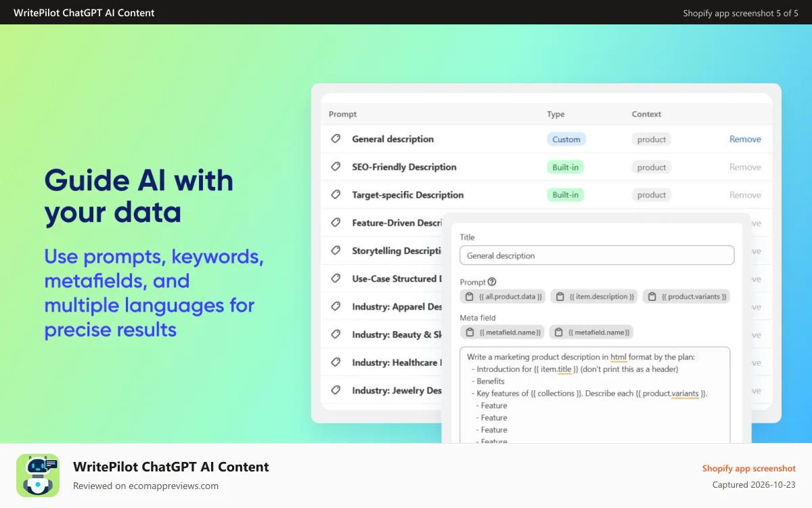Click Built-in badge on SEO-Friendly row
The height and width of the screenshot is (508, 812).
tap(566, 167)
